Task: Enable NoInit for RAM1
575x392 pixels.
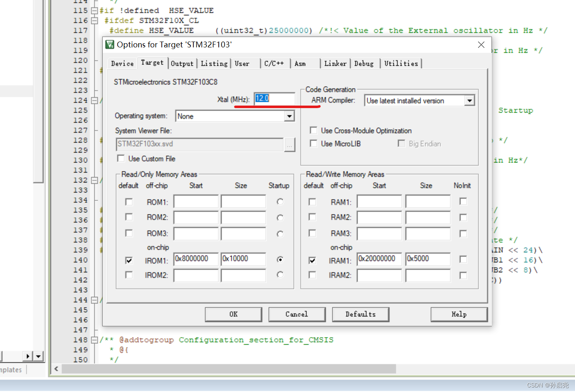Action: (463, 201)
